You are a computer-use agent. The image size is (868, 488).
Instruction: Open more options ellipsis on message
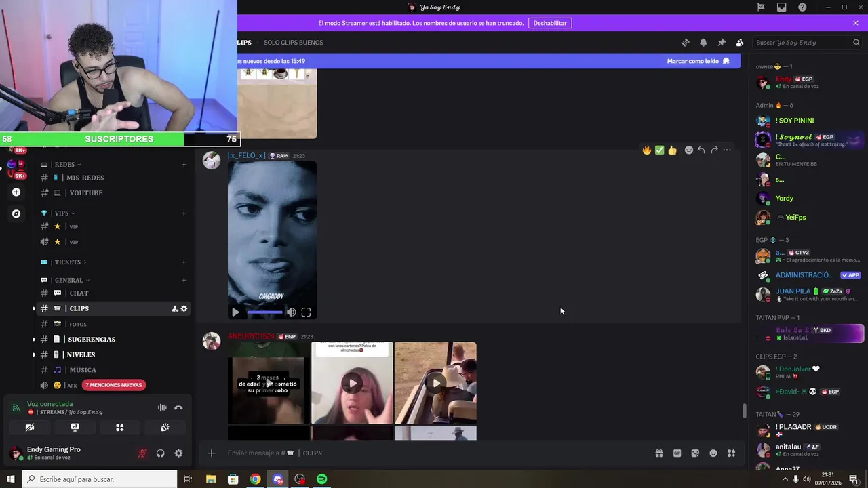click(x=727, y=150)
